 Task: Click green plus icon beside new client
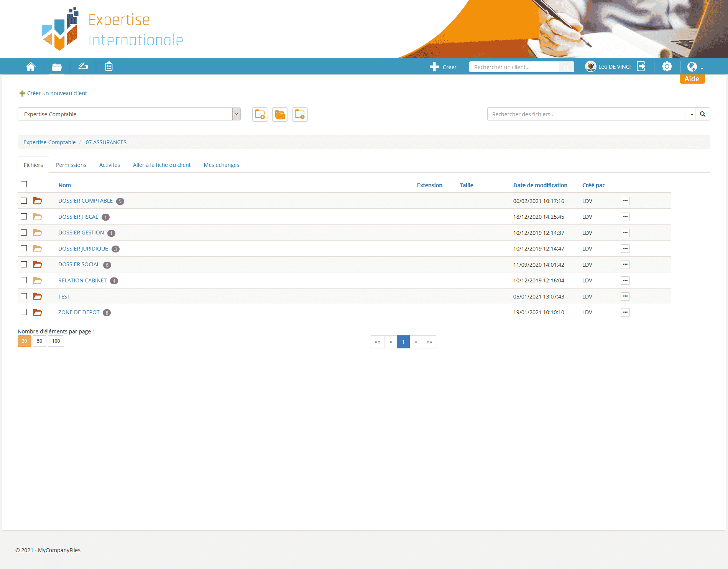coord(22,93)
